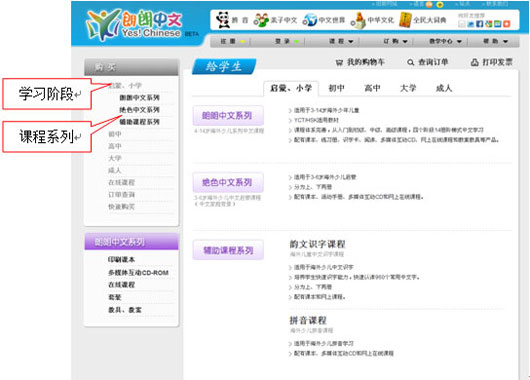Select 高中 in the 购买 sidebar
Viewport: 530px width, 380px height.
pyautogui.click(x=115, y=146)
